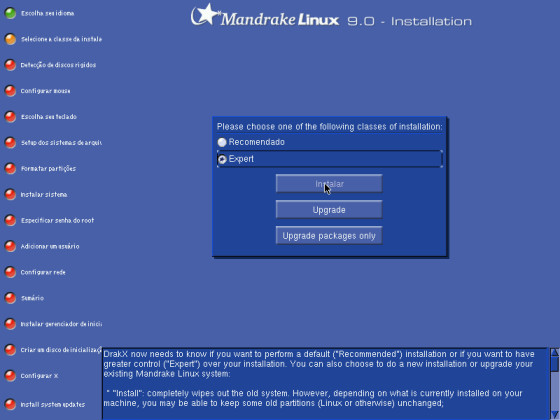Click the Especificar senha do root label
560x420 pixels.
(x=57, y=220)
